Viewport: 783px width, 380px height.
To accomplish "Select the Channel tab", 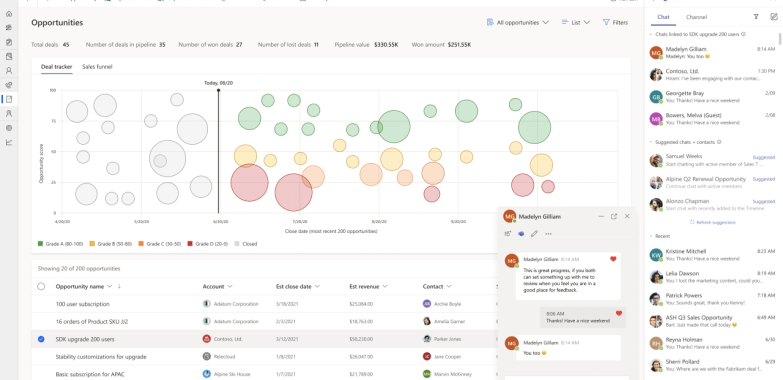I will tap(696, 17).
